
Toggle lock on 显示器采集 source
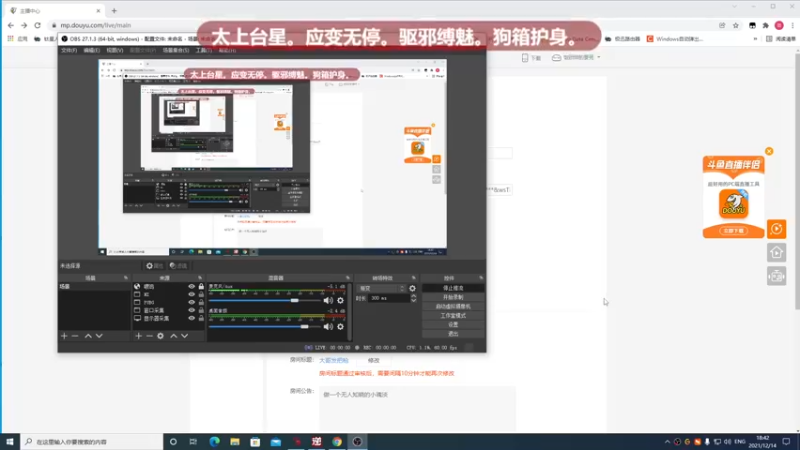coord(201,318)
